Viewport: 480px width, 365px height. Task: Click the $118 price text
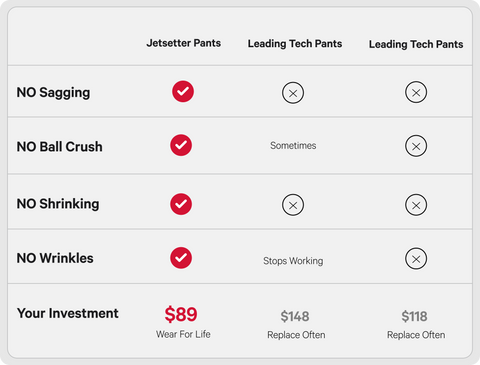point(414,316)
